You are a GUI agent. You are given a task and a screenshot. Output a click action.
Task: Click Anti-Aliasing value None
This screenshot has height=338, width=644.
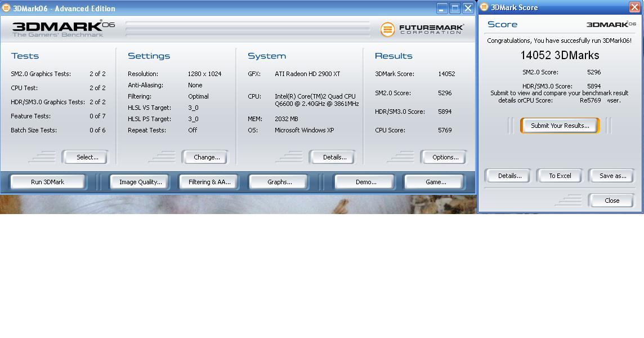[x=195, y=85]
